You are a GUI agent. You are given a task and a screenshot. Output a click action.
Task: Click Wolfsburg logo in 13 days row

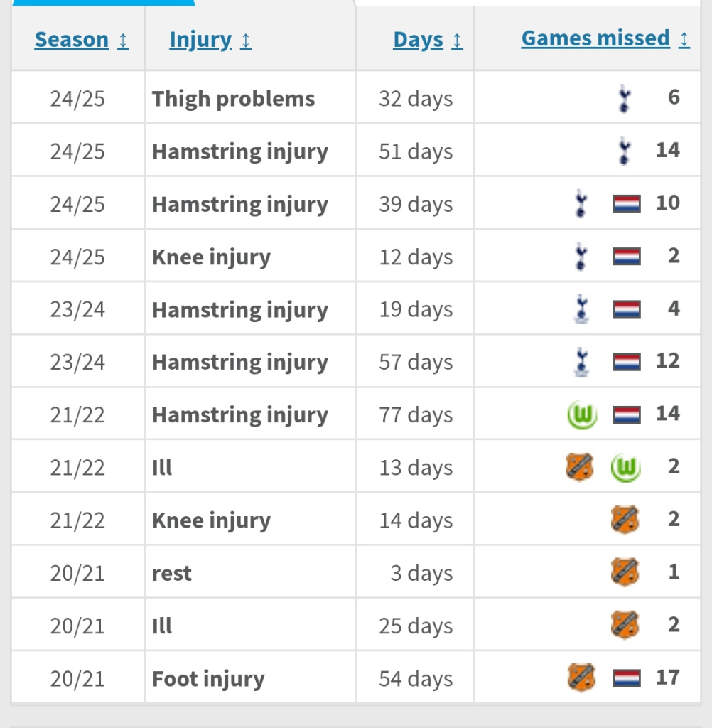(x=625, y=467)
